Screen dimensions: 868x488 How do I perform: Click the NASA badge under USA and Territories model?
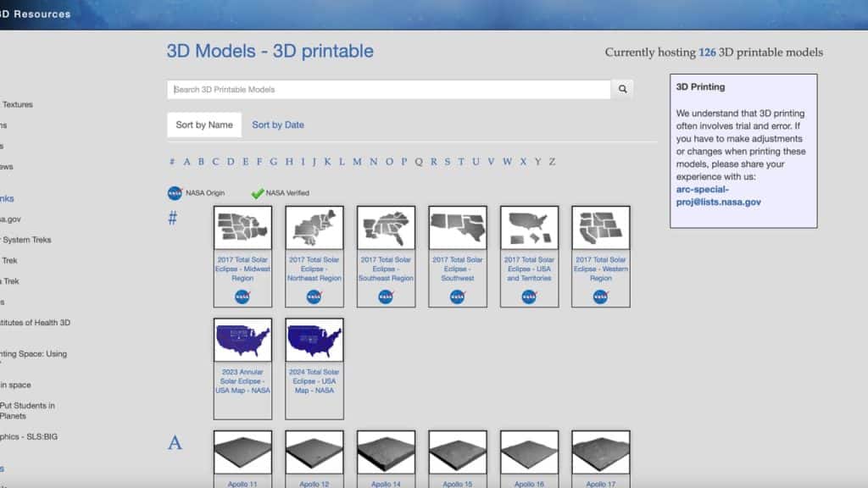pos(529,297)
